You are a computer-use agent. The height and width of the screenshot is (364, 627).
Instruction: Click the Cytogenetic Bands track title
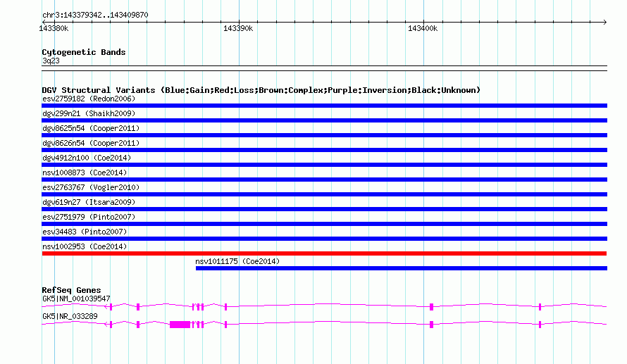pos(84,52)
